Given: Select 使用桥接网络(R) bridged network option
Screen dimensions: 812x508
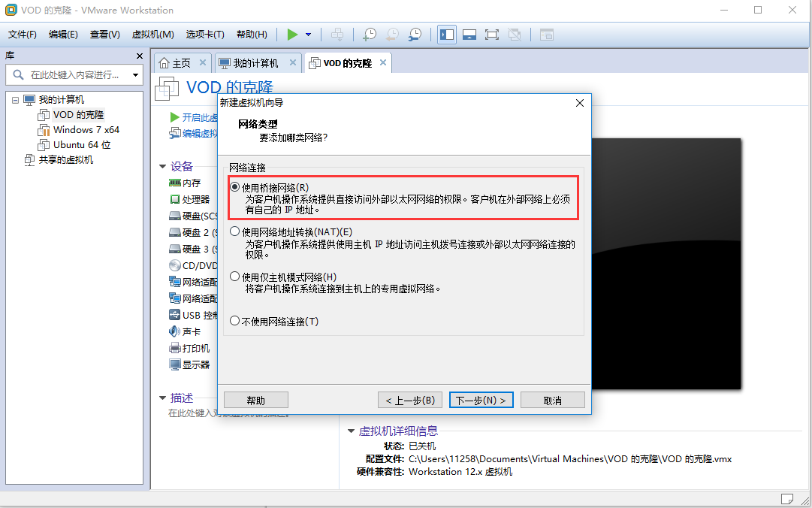Looking at the screenshot, I should tap(234, 187).
